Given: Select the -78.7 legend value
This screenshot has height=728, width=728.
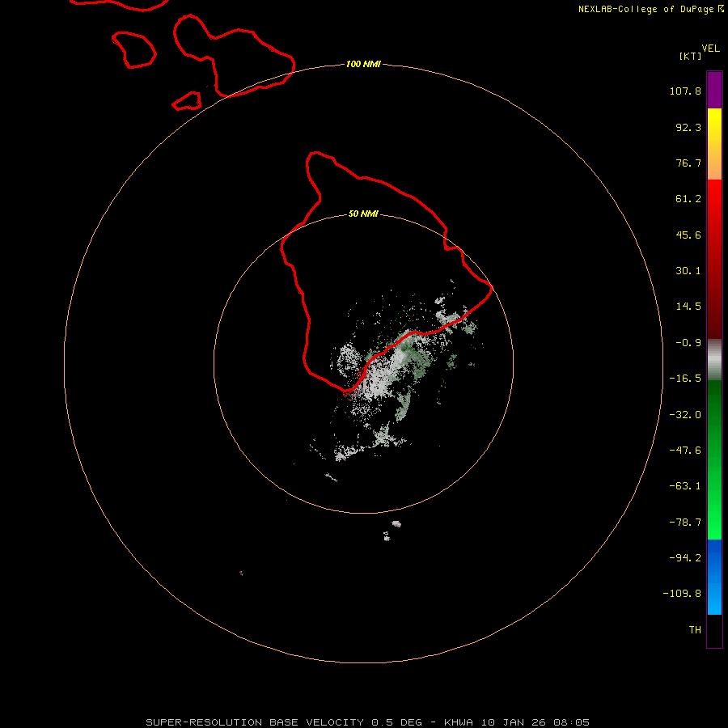Looking at the screenshot, I should point(685,523).
